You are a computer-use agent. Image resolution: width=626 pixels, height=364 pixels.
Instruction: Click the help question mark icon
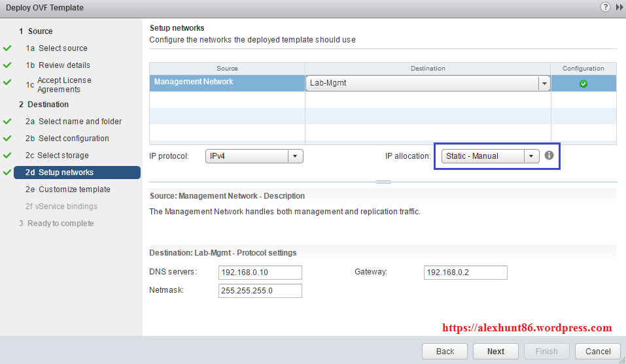[605, 7]
